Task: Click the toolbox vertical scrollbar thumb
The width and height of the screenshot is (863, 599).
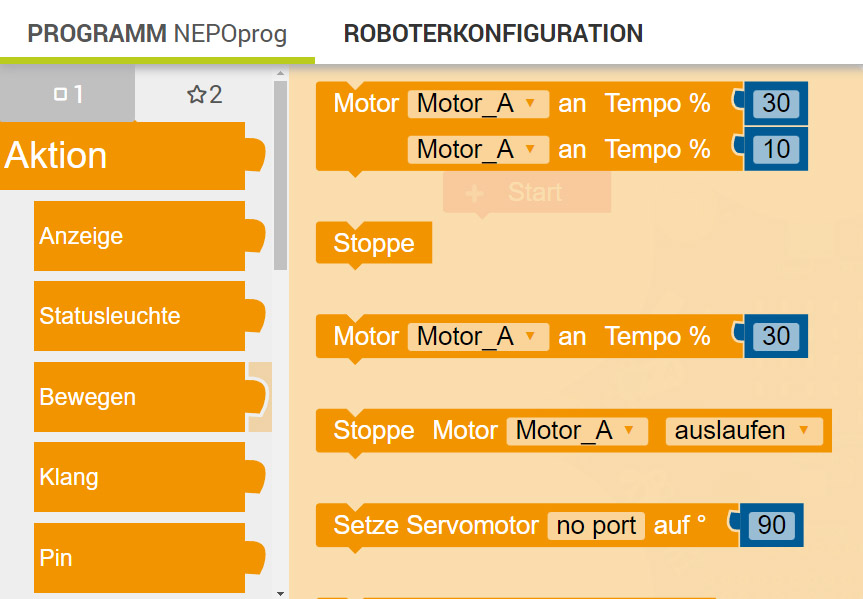Action: coord(280,175)
